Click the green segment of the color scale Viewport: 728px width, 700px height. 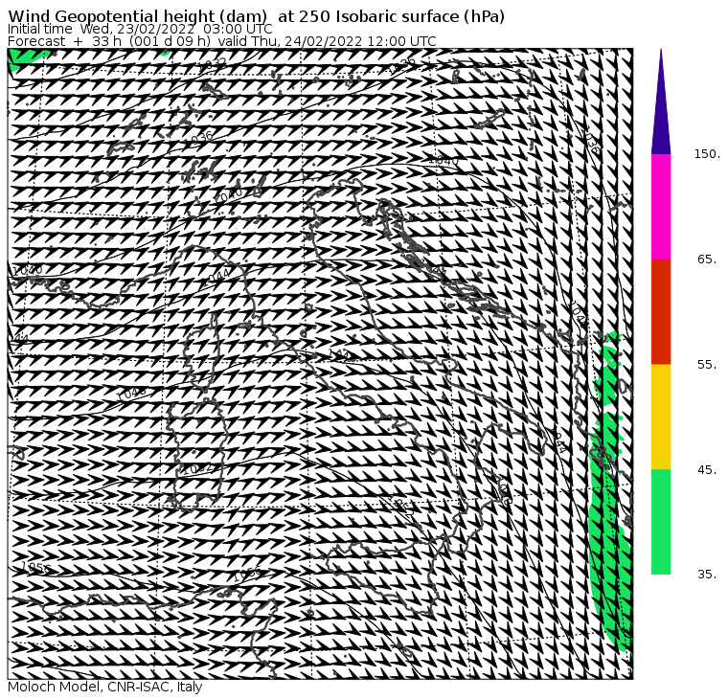661,522
